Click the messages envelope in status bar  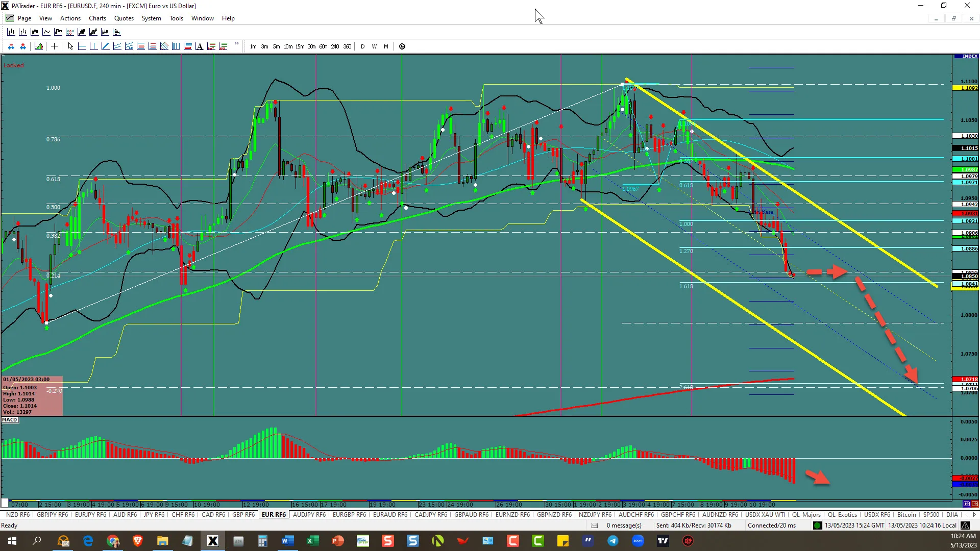click(594, 525)
